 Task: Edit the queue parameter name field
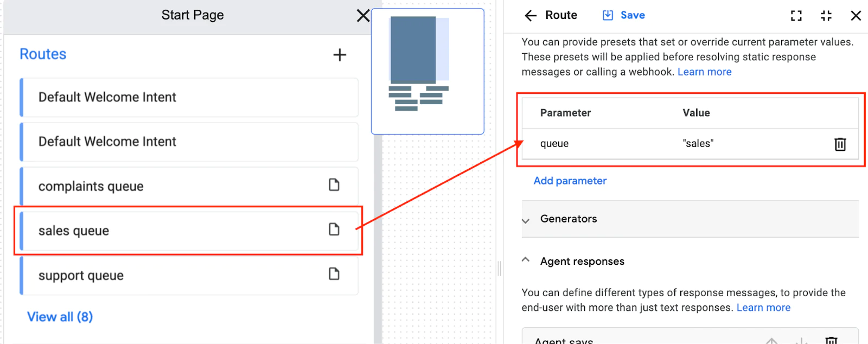[554, 144]
